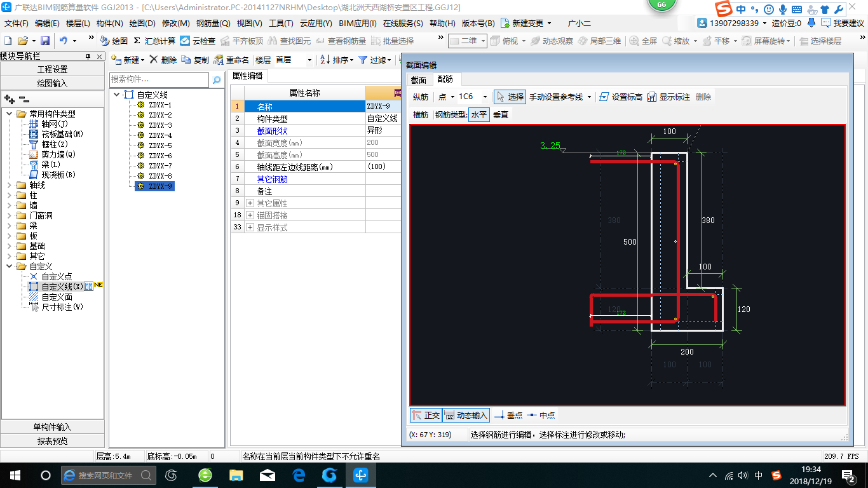868x488 pixels.
Task: Focus the 搜索构件 search field
Action: [159, 79]
